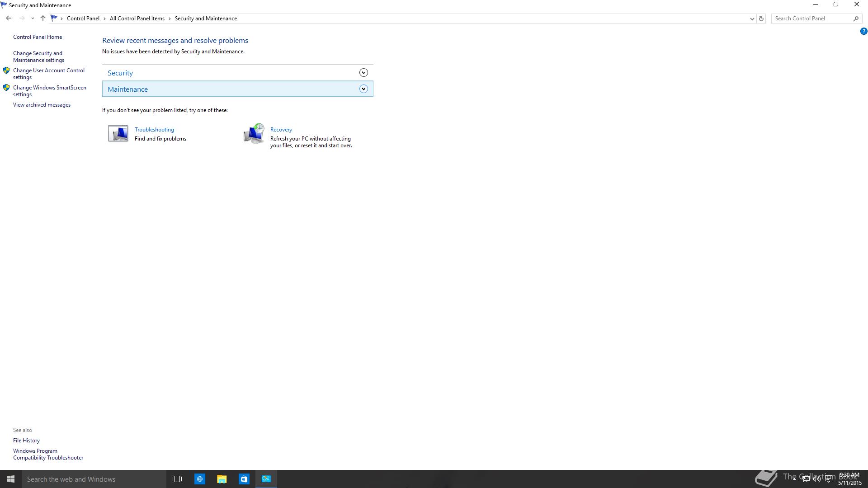
Task: Click the UAC shield icon beside User Account Control
Action: tap(6, 70)
